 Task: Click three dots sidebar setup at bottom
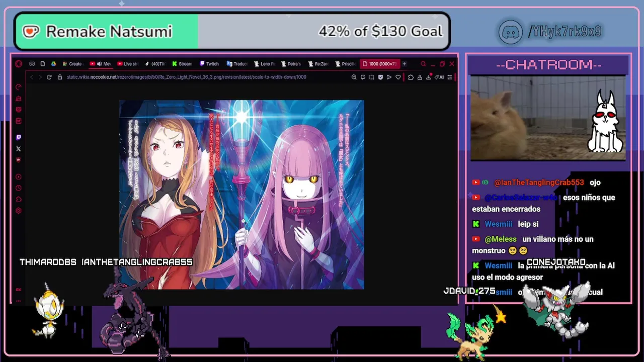point(19,301)
